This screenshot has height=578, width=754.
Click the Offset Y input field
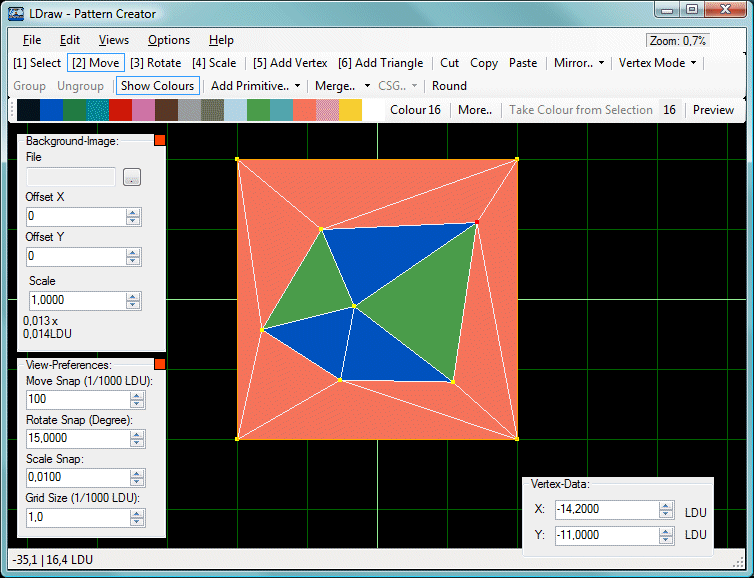pos(76,256)
